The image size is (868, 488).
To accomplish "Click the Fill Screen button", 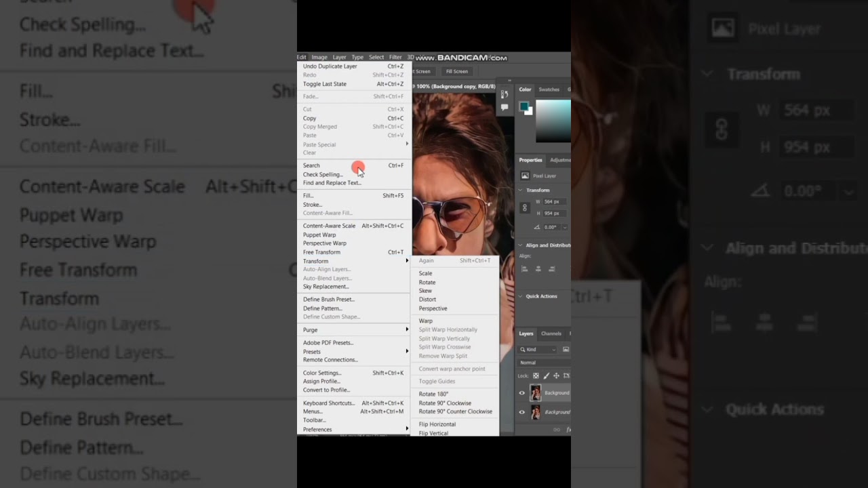I will point(456,71).
